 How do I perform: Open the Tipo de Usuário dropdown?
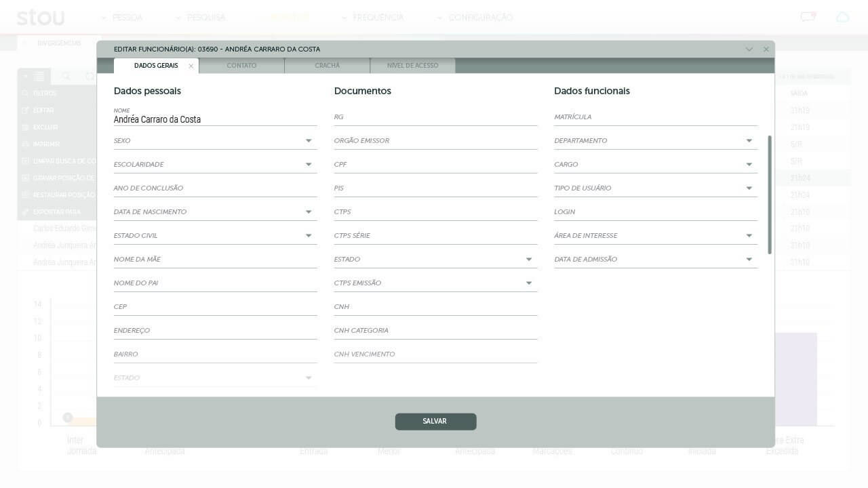(x=749, y=188)
